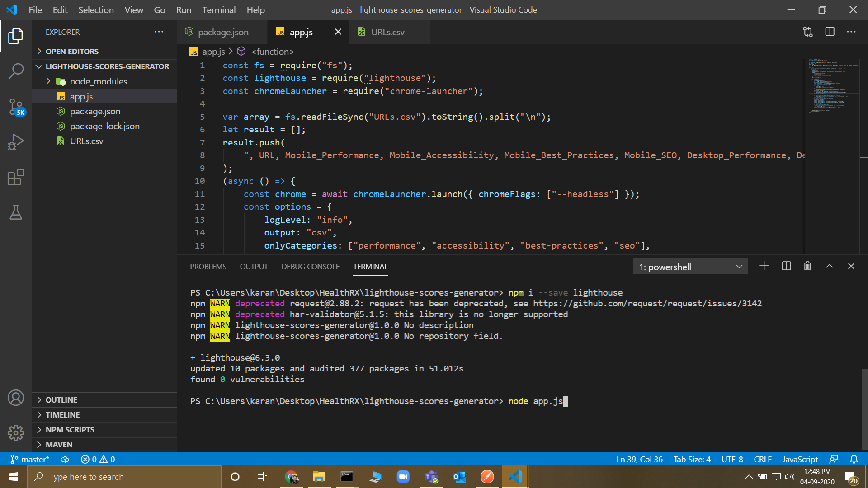Screen dimensions: 868x488
Task: Click the Split Editor Right icon
Action: pos(830,32)
